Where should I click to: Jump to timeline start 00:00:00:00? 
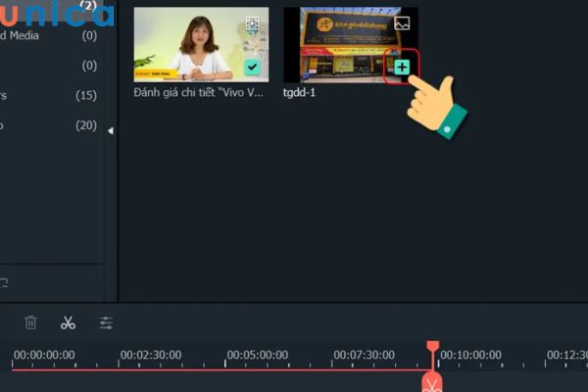(44, 355)
